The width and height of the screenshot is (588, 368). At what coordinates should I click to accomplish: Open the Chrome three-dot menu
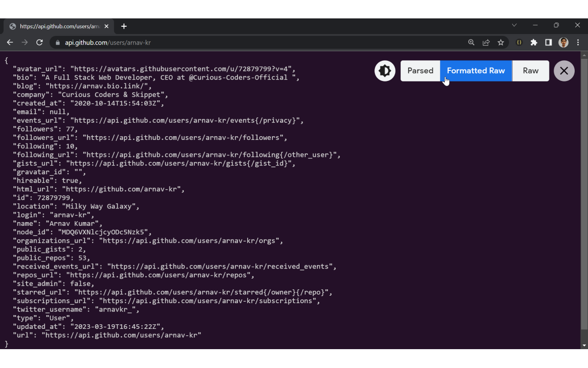(578, 42)
